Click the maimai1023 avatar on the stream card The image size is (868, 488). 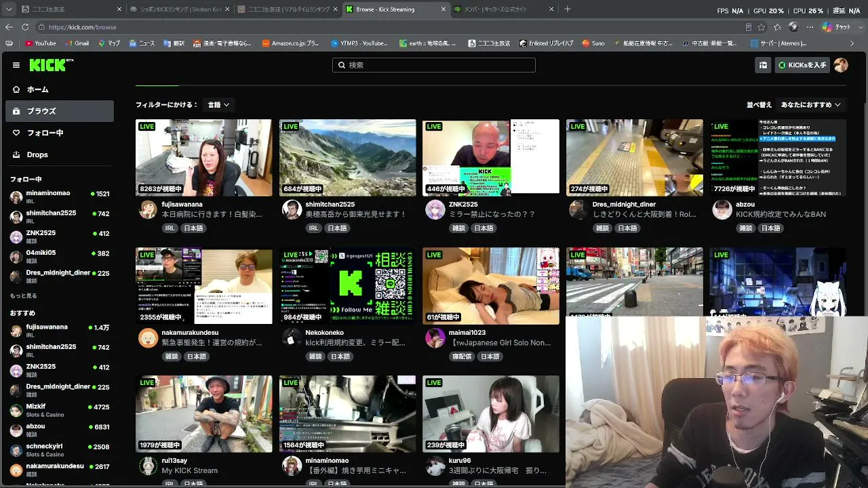pos(435,338)
